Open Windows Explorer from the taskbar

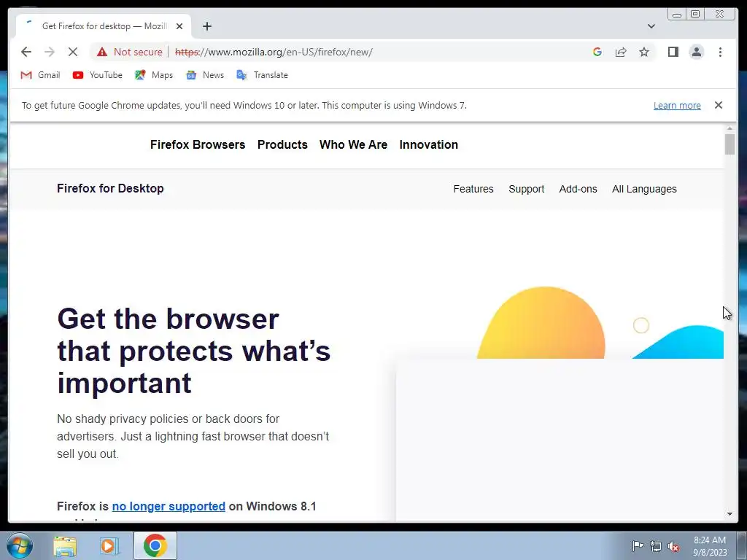click(x=65, y=545)
